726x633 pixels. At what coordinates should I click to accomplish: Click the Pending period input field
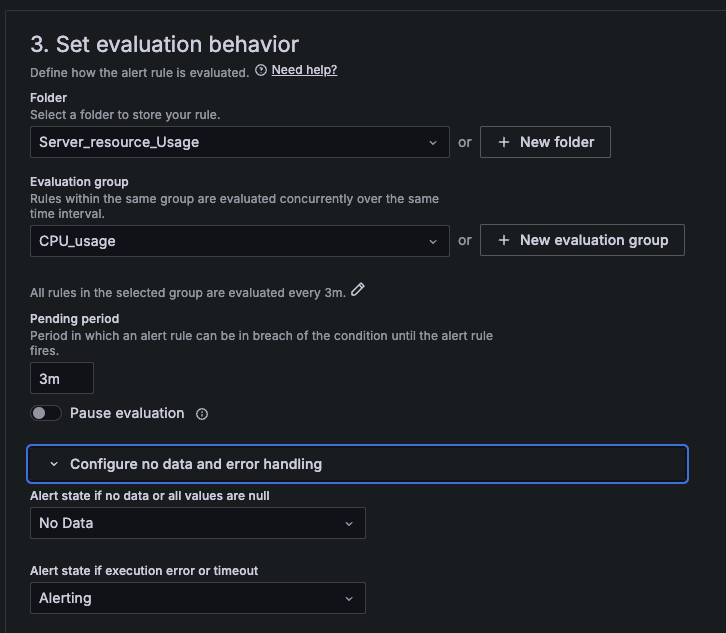click(62, 378)
